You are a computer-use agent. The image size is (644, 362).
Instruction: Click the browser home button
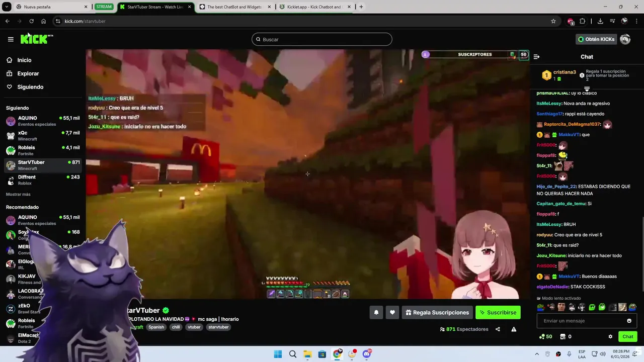(43, 21)
